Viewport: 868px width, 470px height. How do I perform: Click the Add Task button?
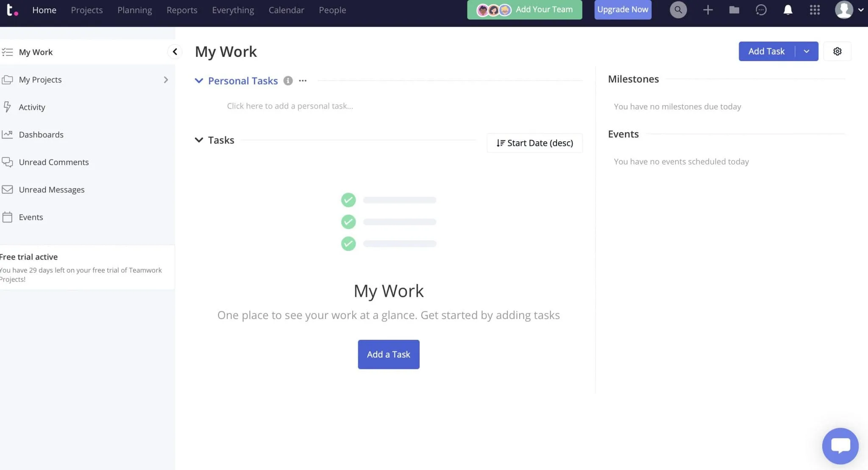766,51
